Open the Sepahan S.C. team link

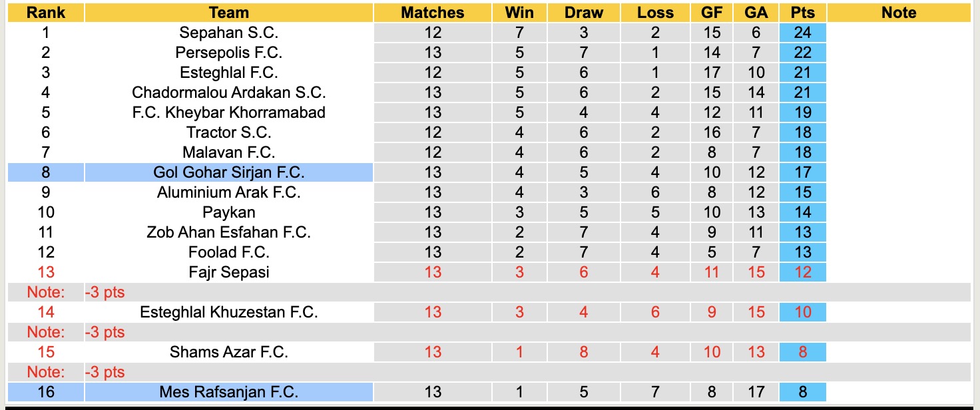228,33
